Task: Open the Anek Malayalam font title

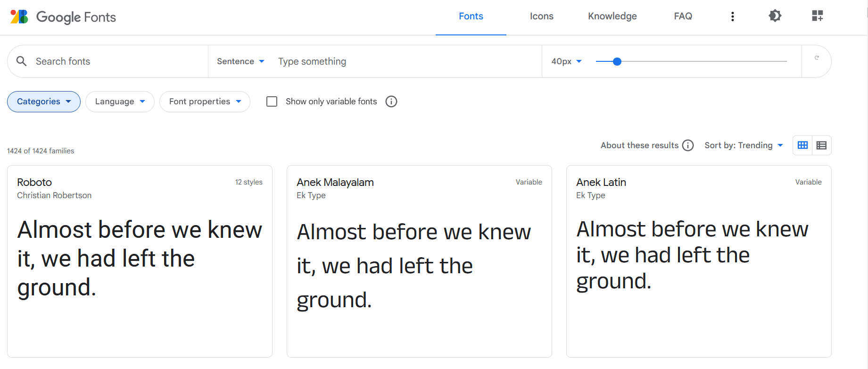Action: tap(335, 182)
